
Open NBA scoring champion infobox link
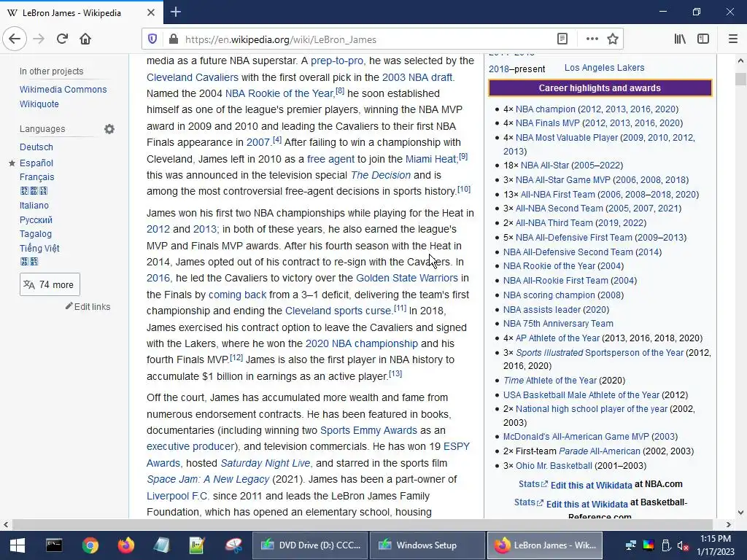pyautogui.click(x=549, y=295)
